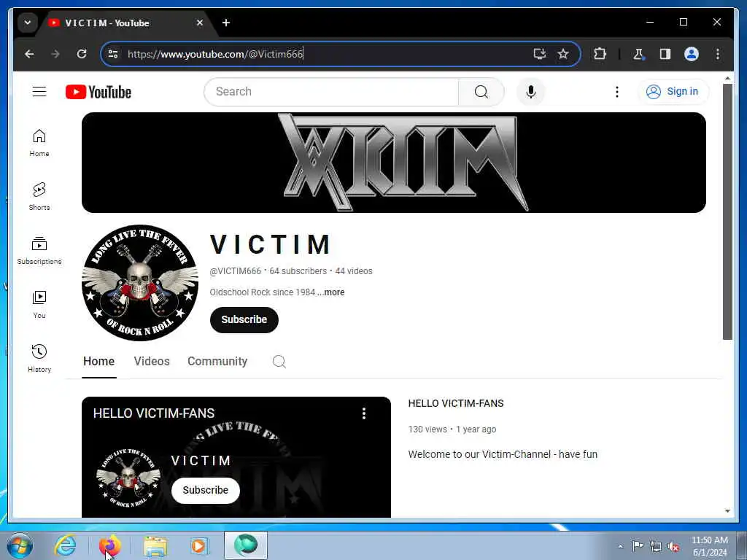
Task: Click the VICTIM channel banner
Action: coord(393,163)
